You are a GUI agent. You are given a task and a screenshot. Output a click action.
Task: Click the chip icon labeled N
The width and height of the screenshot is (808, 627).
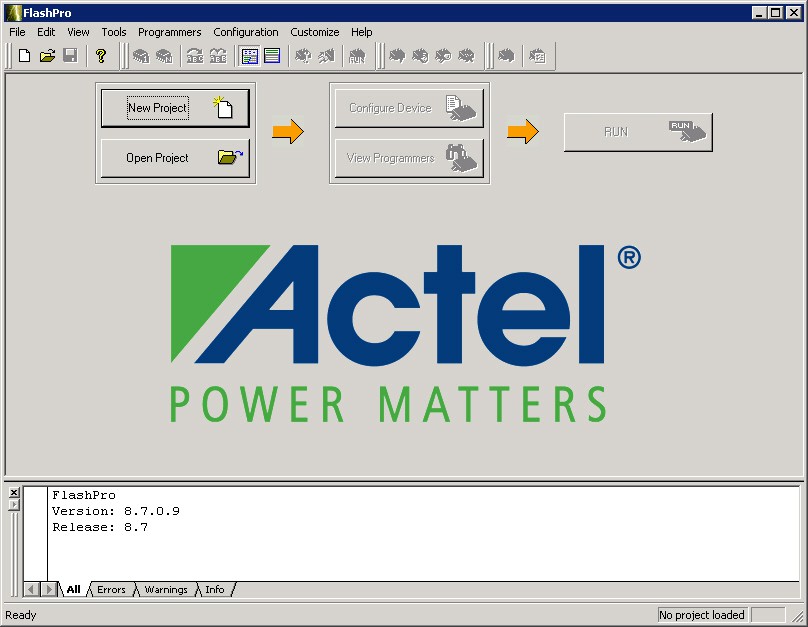tap(164, 56)
